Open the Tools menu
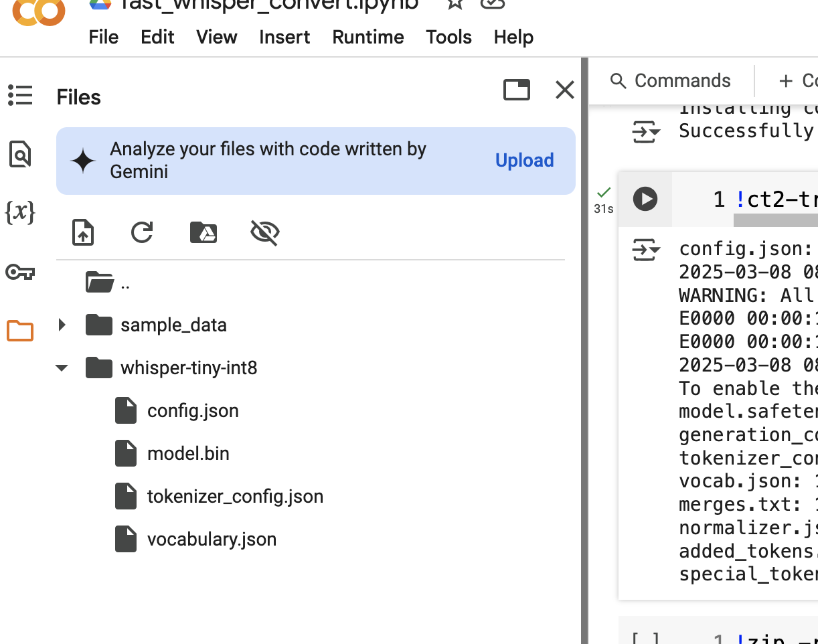This screenshot has height=644, width=818. pyautogui.click(x=448, y=37)
